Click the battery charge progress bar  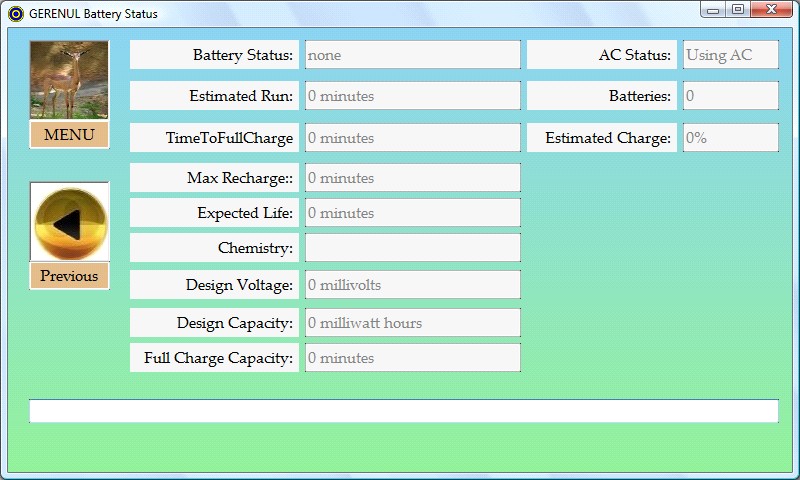click(x=404, y=411)
